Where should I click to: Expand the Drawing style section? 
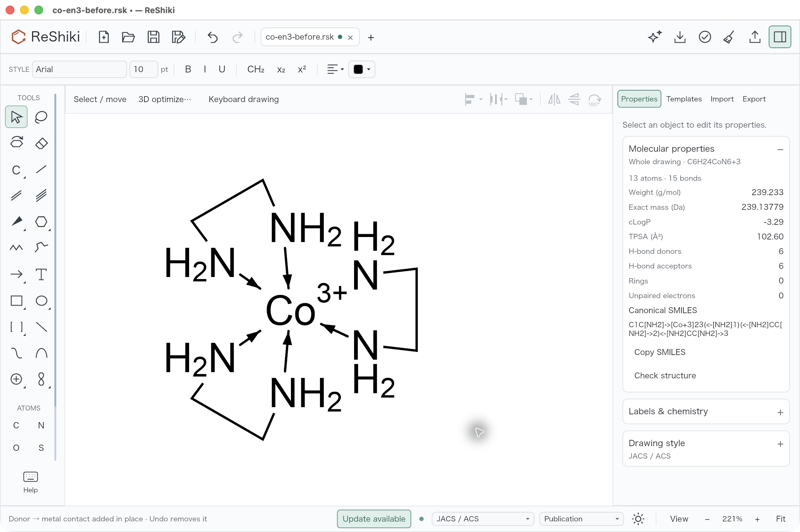[706, 449]
